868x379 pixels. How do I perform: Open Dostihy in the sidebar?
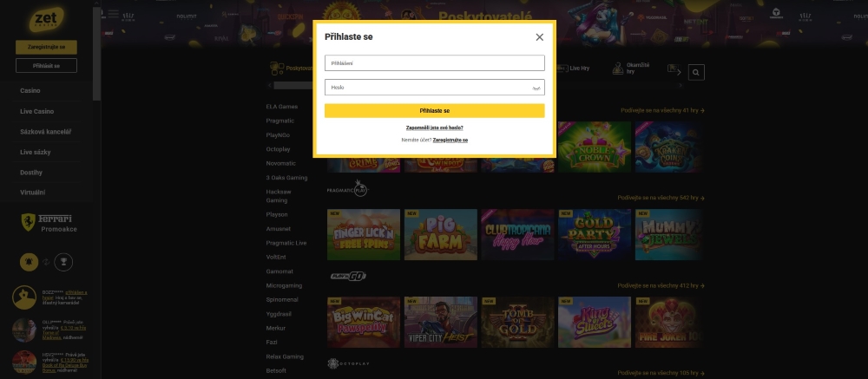[31, 173]
